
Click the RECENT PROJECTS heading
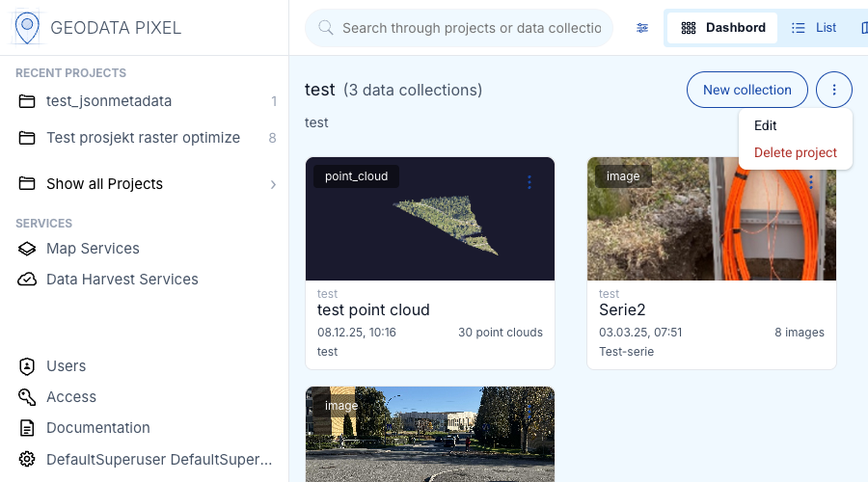point(70,73)
